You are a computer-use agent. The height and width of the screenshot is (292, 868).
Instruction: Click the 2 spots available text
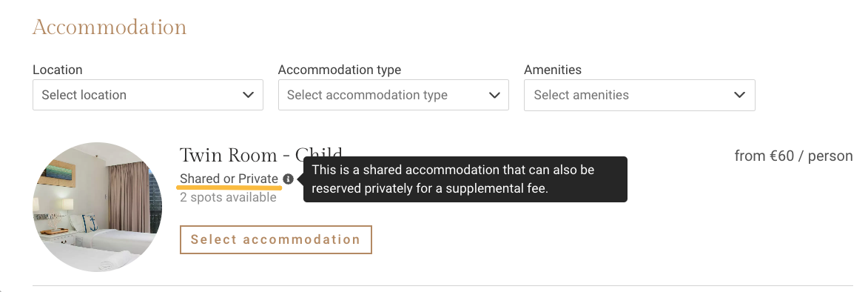point(228,197)
